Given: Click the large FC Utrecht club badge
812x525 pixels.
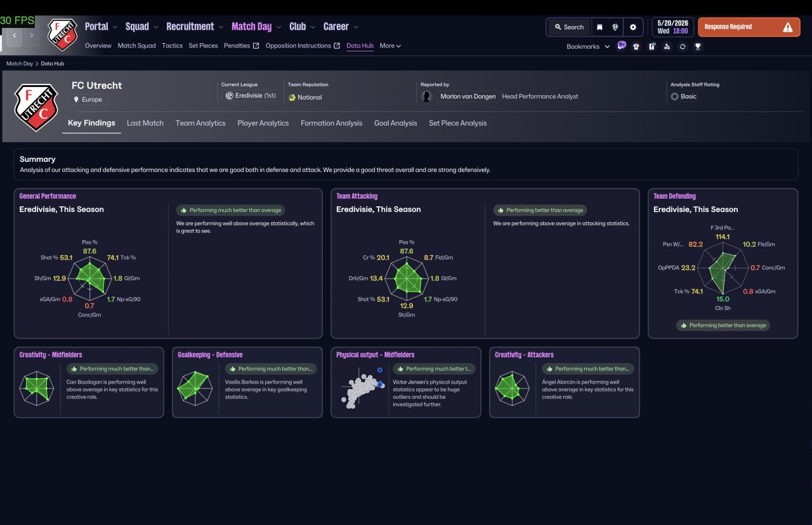Looking at the screenshot, I should click(x=36, y=107).
